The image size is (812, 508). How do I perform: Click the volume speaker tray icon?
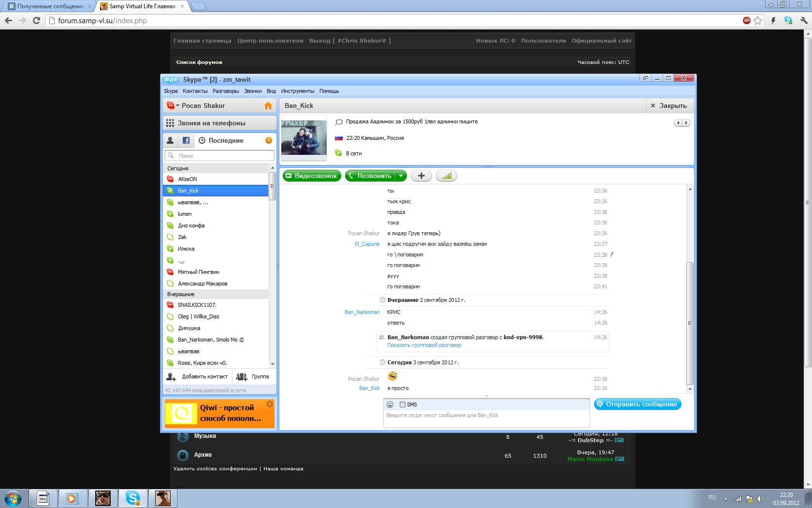click(761, 498)
